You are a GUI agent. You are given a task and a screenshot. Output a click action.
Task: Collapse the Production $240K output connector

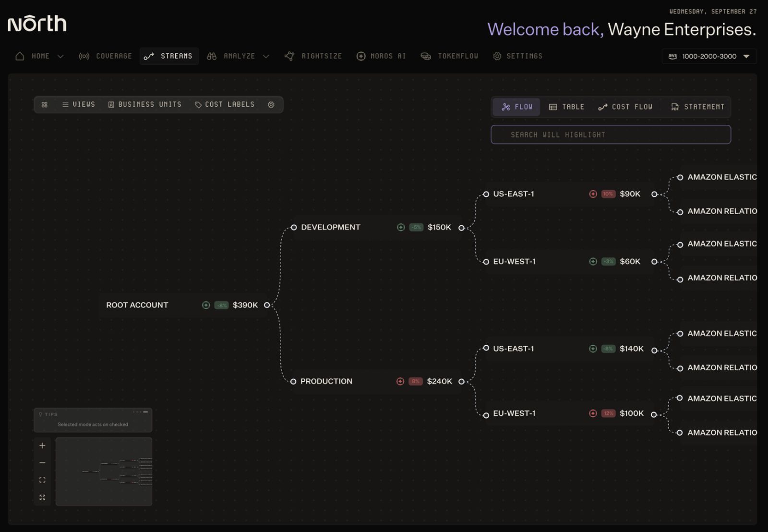click(x=461, y=382)
